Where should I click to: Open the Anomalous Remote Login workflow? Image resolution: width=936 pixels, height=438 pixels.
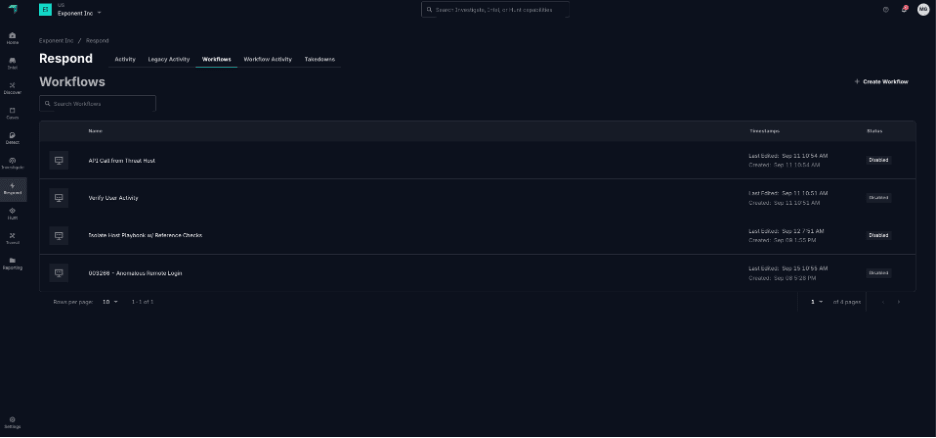[x=135, y=273]
